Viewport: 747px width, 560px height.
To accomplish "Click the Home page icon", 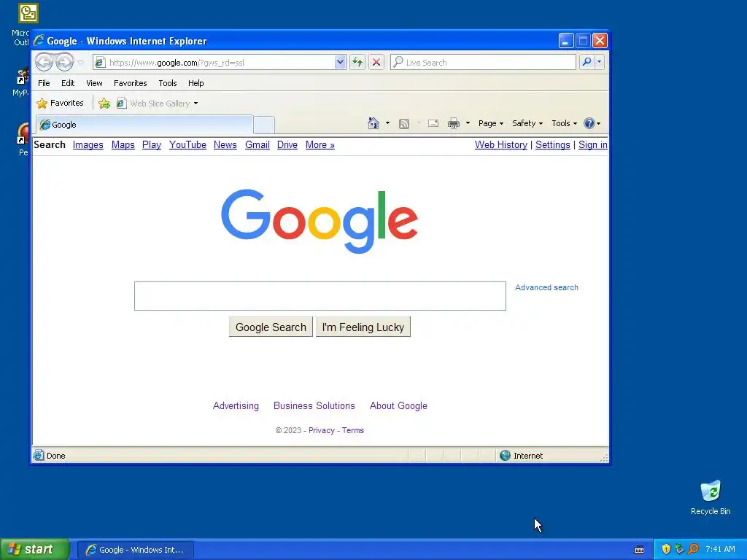I will [373, 123].
